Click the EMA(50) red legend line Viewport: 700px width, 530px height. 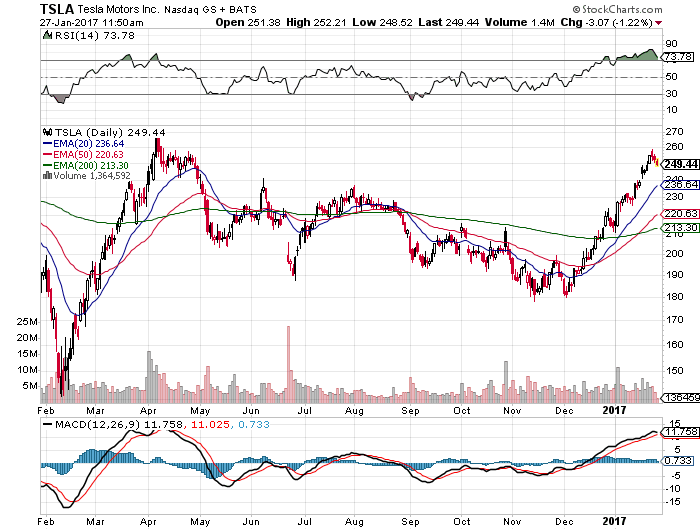point(47,155)
